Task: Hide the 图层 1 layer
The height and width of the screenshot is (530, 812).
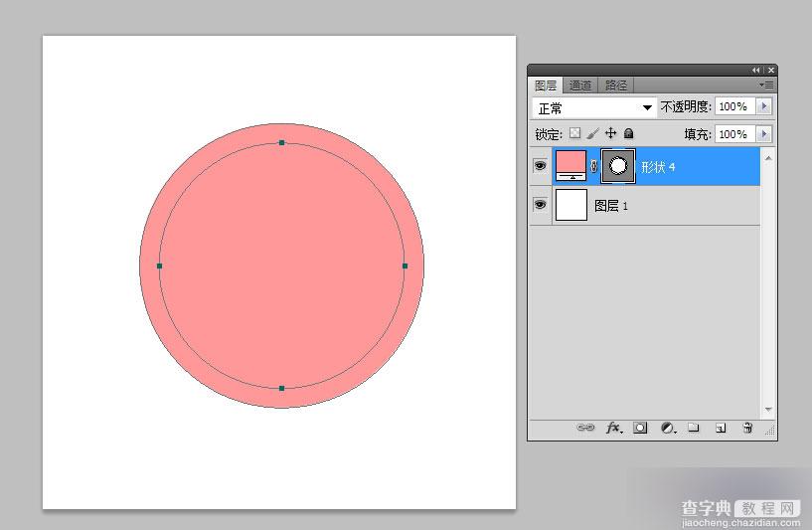Action: pyautogui.click(x=540, y=205)
